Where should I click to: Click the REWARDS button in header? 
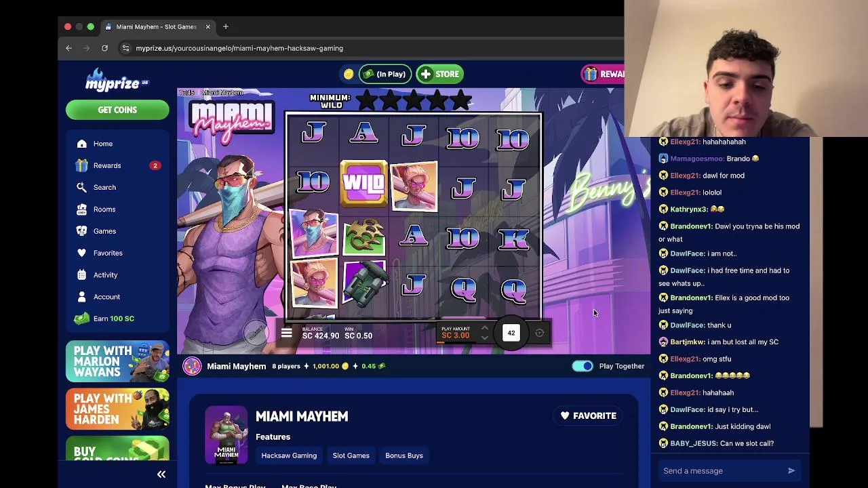tap(603, 74)
